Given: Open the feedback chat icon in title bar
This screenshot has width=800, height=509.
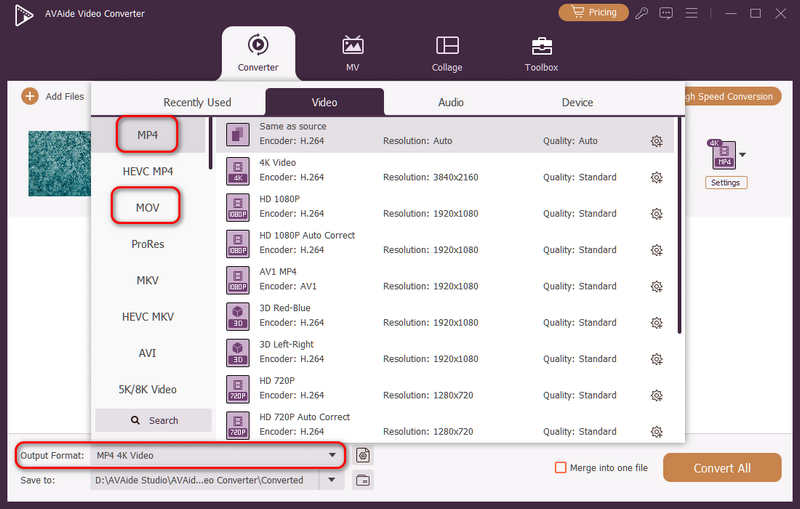Looking at the screenshot, I should click(x=666, y=13).
